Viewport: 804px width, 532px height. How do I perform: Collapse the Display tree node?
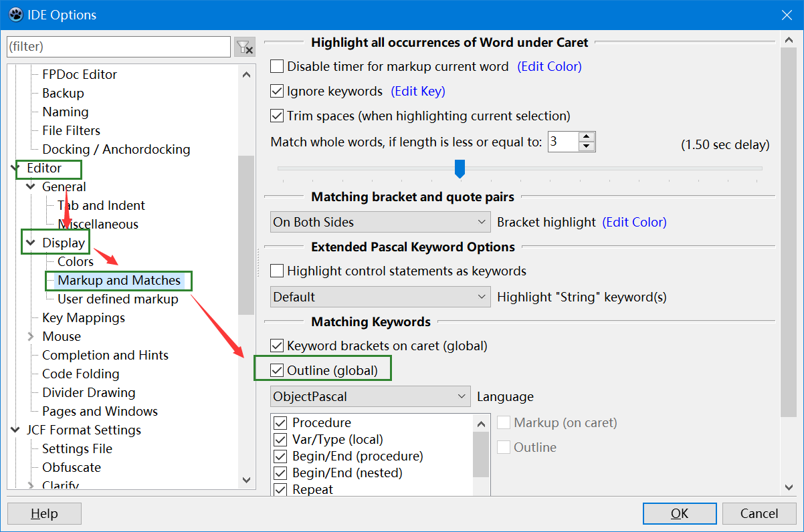pyautogui.click(x=31, y=243)
